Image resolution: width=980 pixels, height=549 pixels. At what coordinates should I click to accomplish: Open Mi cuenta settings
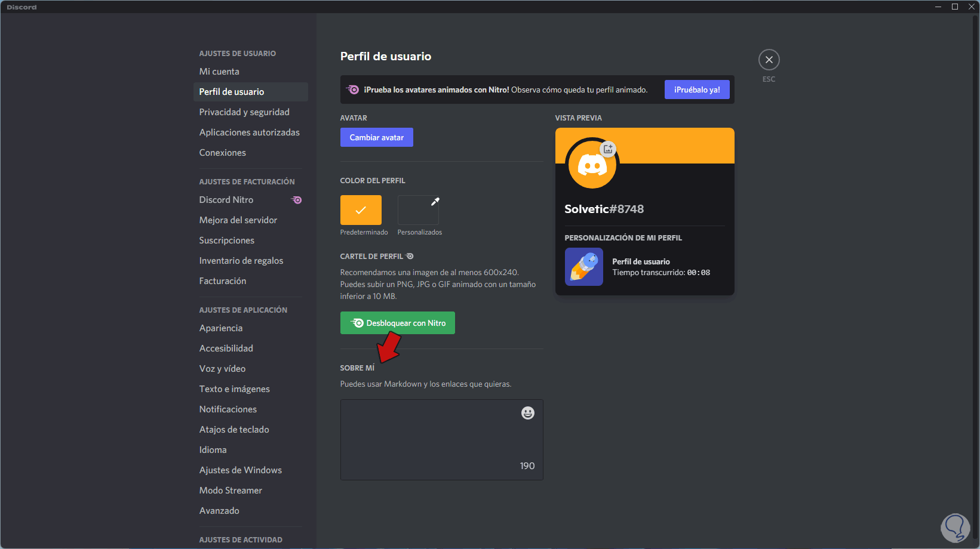click(251, 72)
